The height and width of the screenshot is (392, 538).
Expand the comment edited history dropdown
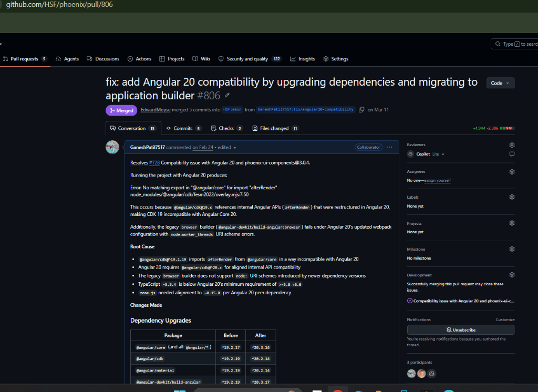[227, 147]
